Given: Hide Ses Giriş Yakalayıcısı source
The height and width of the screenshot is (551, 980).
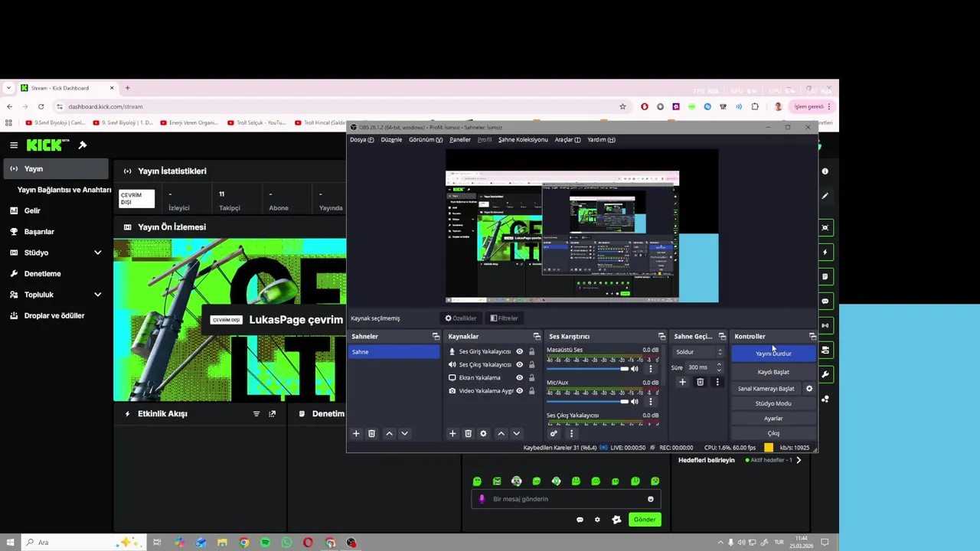Looking at the screenshot, I should click(519, 352).
